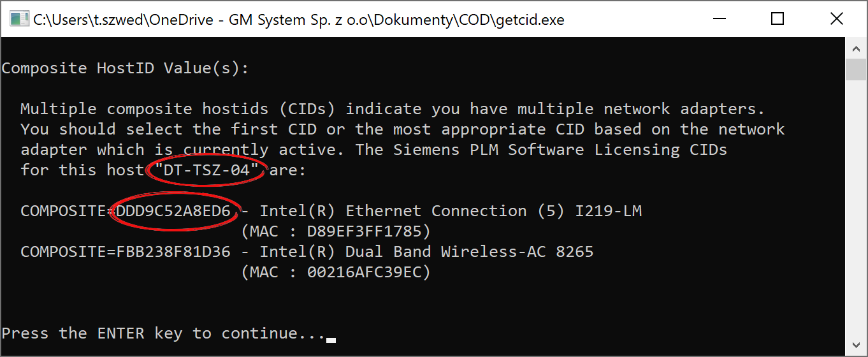
Task: Click the console app icon in title bar
Action: pyautogui.click(x=18, y=19)
